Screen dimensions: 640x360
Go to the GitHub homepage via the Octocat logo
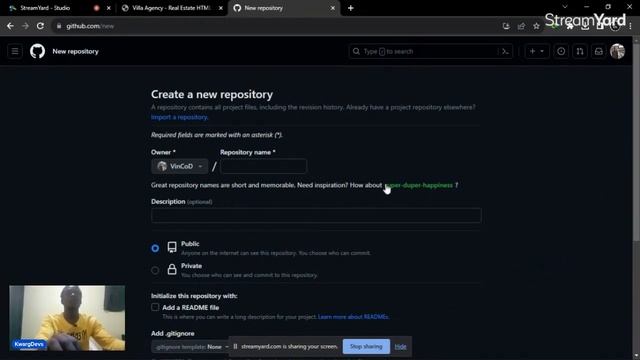click(x=38, y=51)
